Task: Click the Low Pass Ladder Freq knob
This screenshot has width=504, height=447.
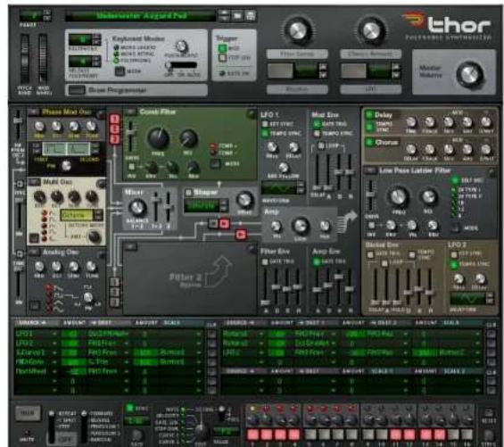Action: [399, 196]
